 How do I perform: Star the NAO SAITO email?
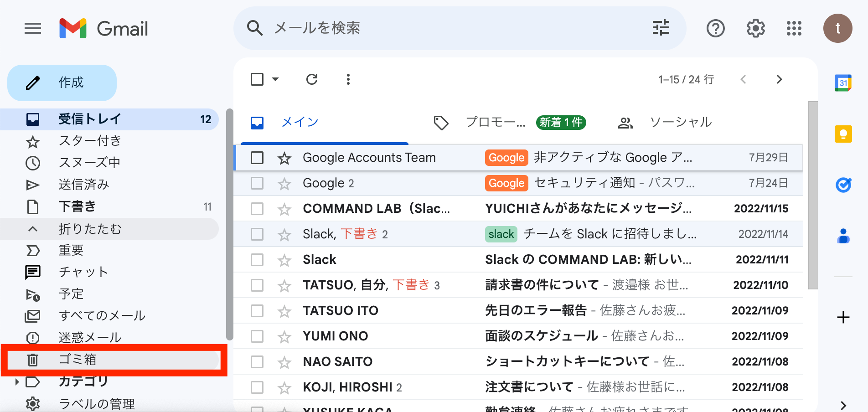click(284, 362)
